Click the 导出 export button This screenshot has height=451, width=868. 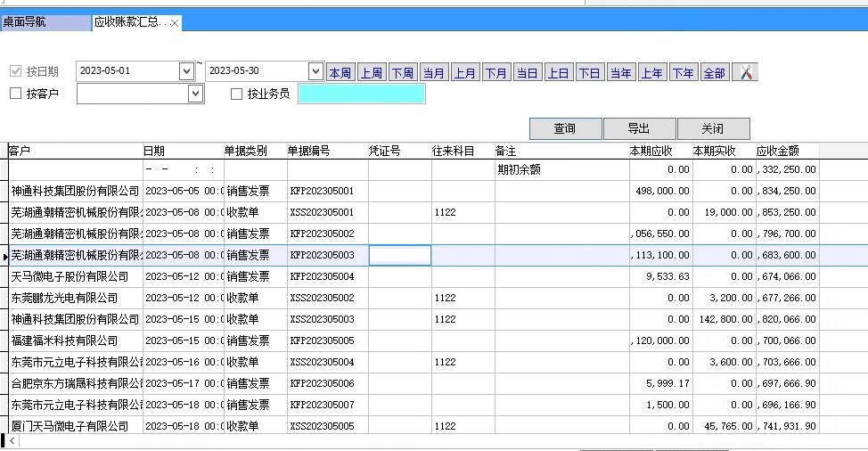pos(639,128)
